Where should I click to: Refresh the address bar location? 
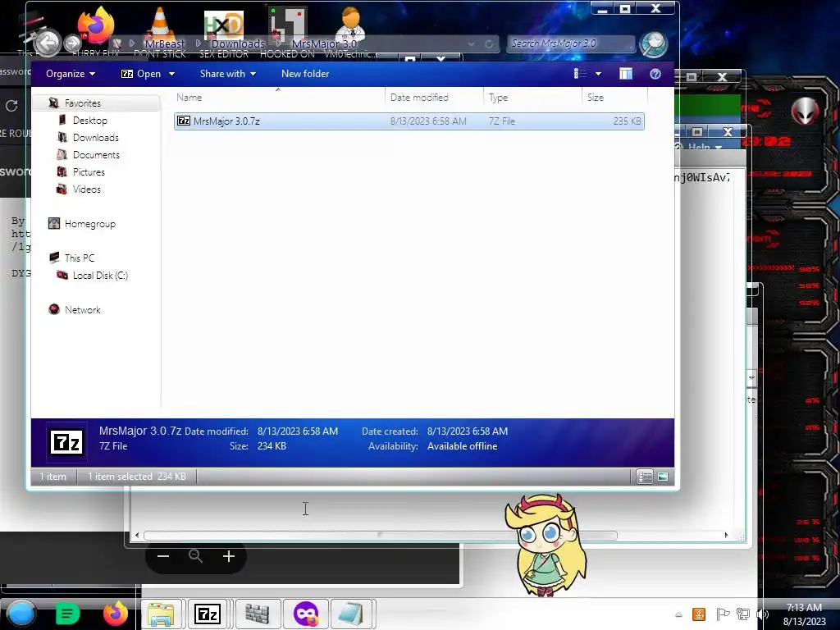pyautogui.click(x=489, y=44)
